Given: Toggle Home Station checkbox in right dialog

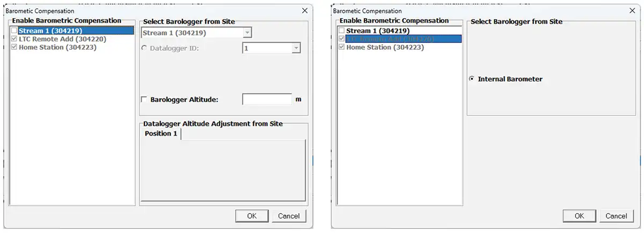Looking at the screenshot, I should pos(341,47).
